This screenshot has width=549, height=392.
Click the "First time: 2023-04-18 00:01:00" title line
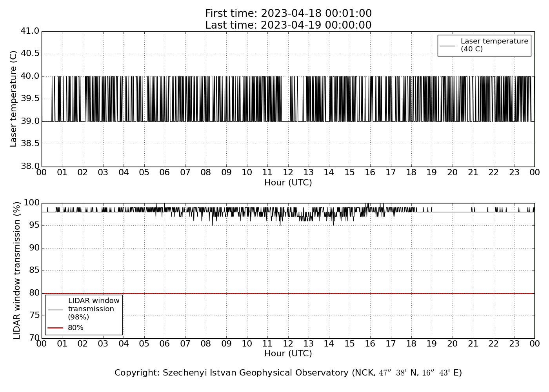point(288,14)
